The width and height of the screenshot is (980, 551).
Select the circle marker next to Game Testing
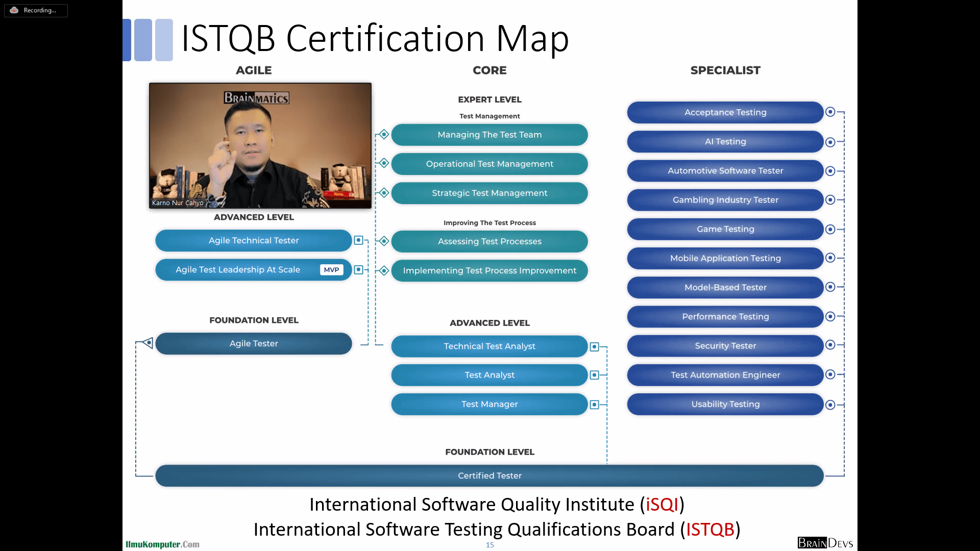[x=830, y=230]
